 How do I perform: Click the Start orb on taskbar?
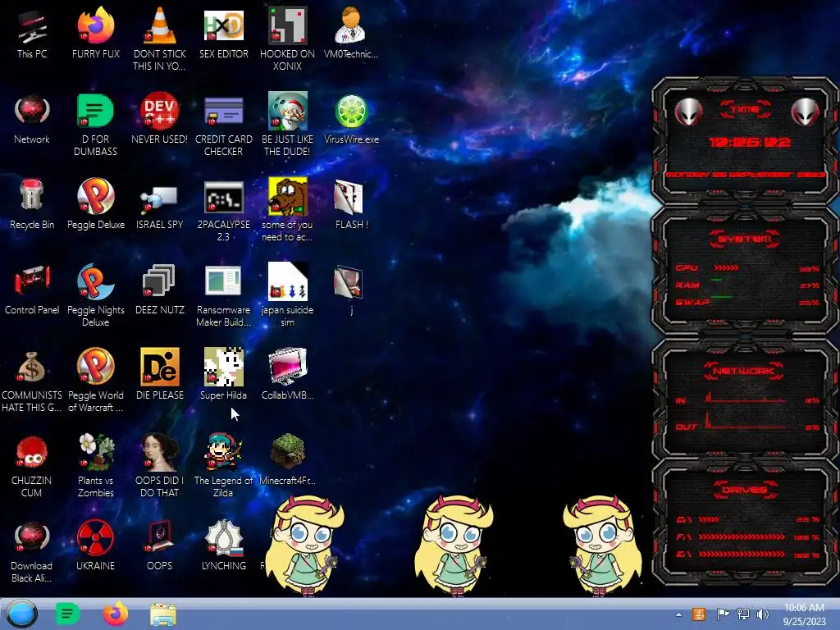(21, 614)
